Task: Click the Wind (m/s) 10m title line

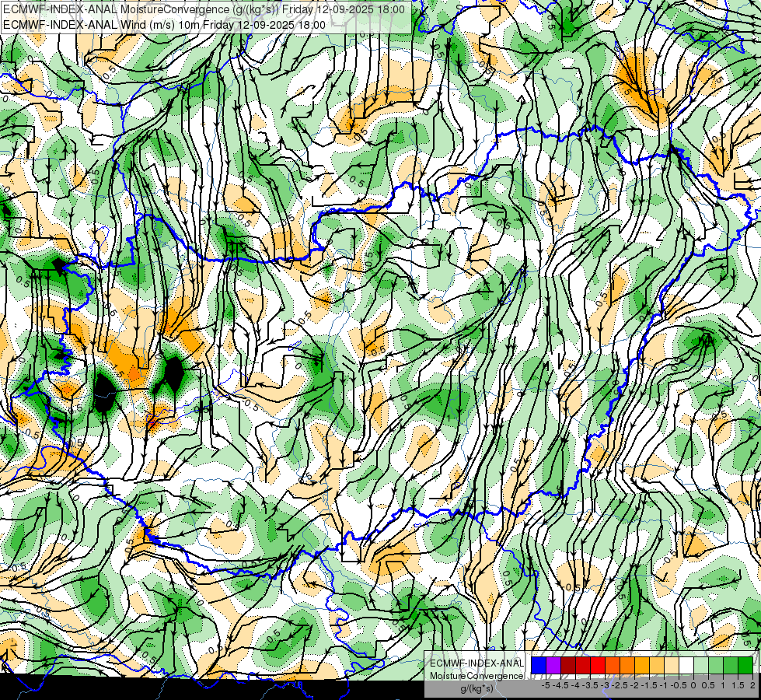Action: coord(164,24)
